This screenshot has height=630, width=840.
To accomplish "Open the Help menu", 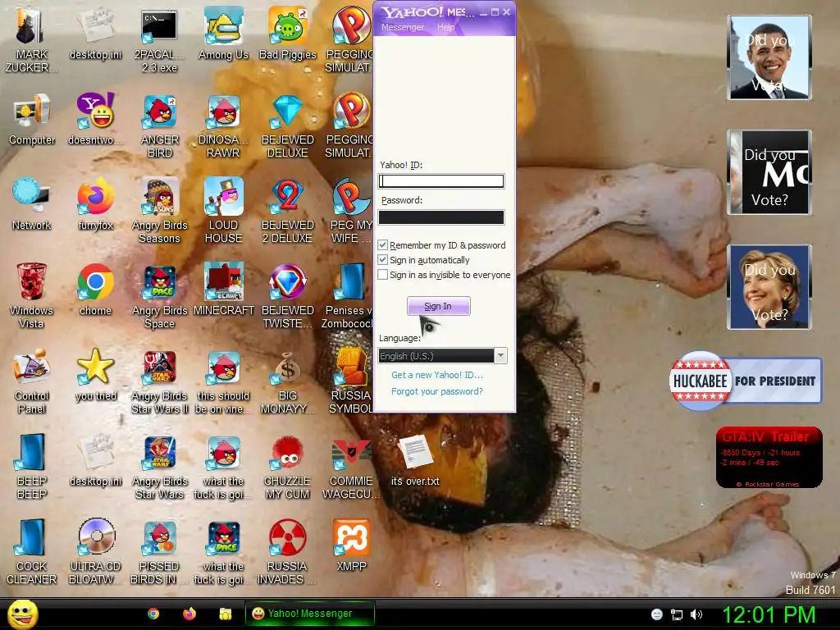I will [445, 27].
